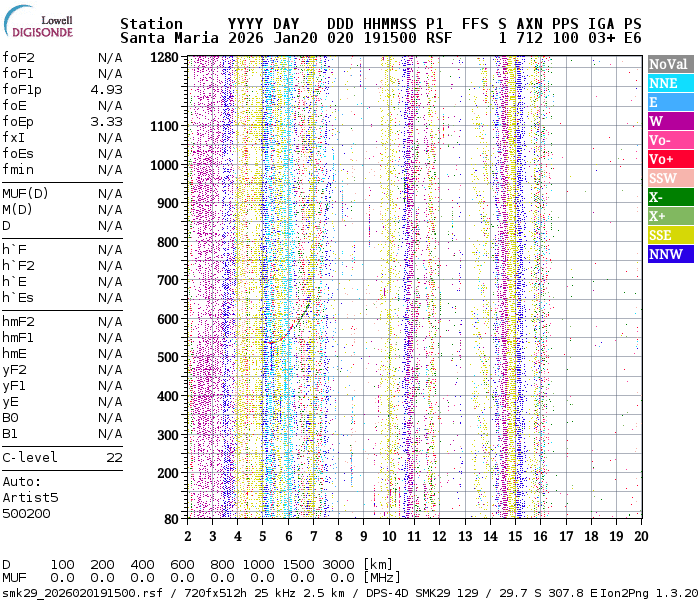
Task: Click the 20 tick on frequency axis
Action: pos(639,535)
